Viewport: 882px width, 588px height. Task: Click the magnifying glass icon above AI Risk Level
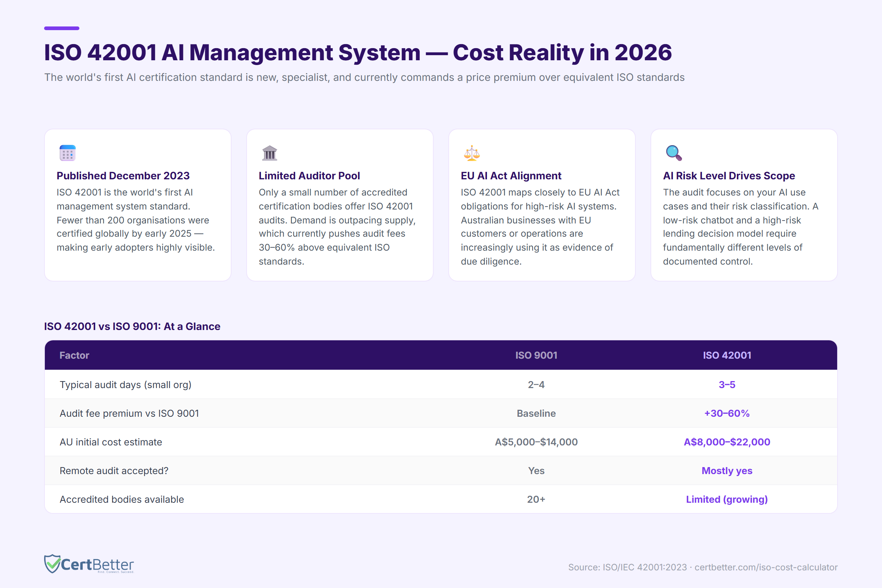tap(674, 153)
